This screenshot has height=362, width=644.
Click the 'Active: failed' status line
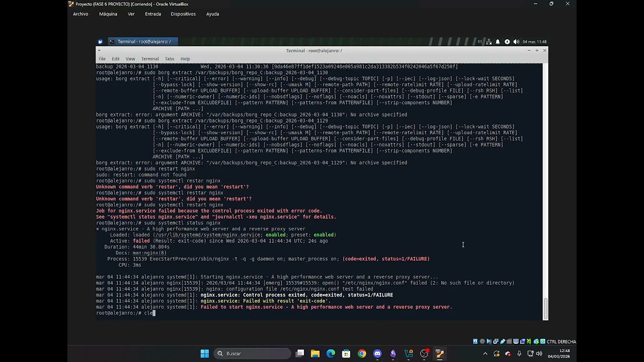tap(218, 241)
